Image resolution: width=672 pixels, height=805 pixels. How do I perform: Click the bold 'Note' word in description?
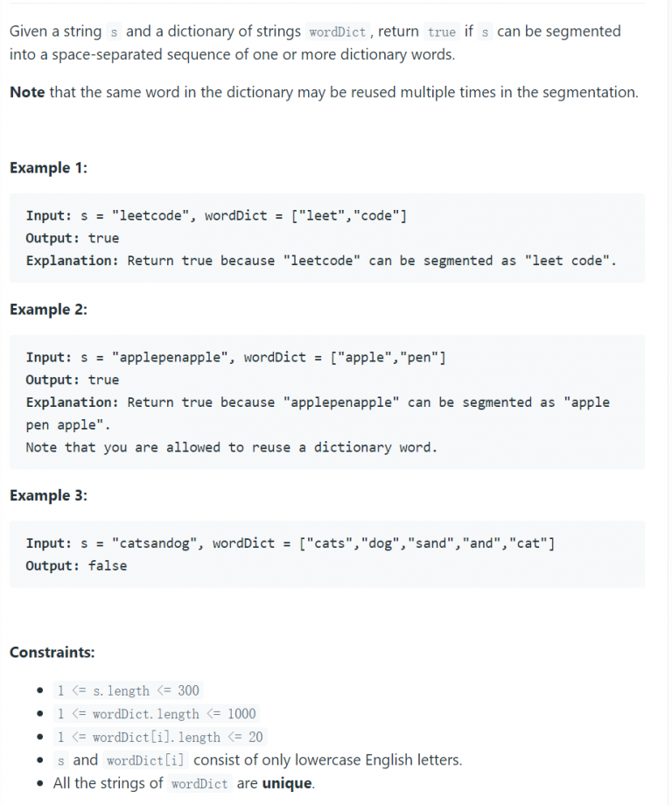(x=27, y=93)
